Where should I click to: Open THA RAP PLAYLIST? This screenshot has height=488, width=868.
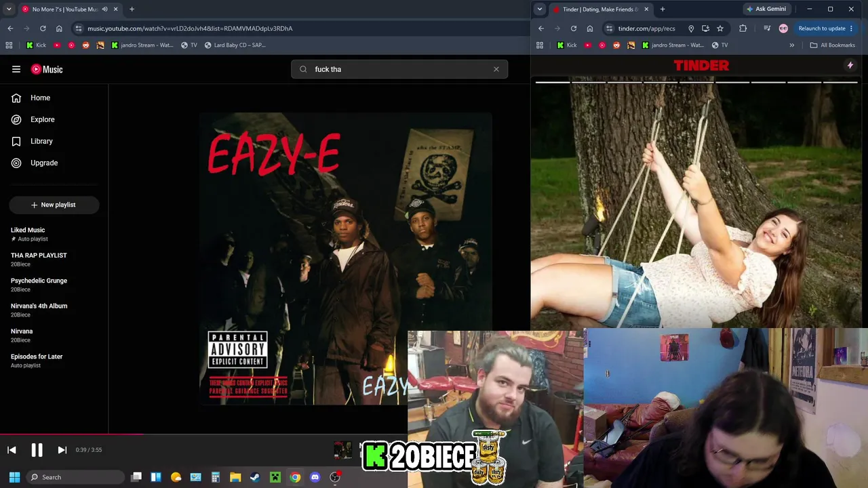click(39, 259)
